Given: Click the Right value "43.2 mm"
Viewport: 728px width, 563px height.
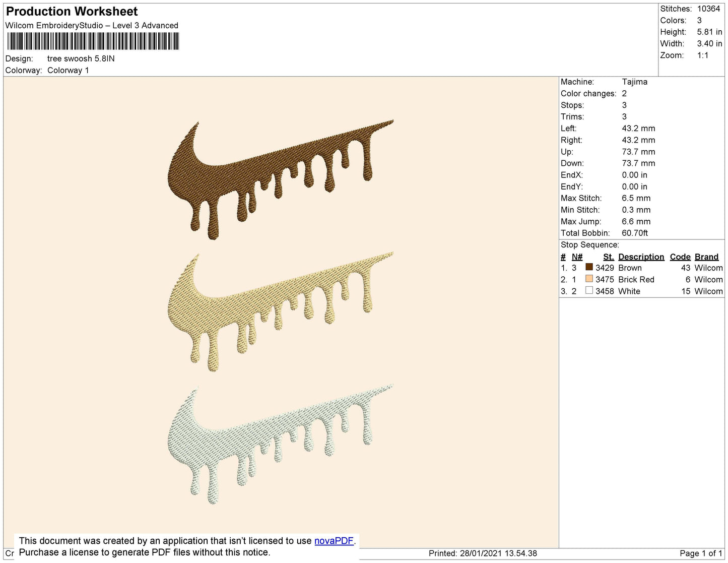Looking at the screenshot, I should pos(639,140).
